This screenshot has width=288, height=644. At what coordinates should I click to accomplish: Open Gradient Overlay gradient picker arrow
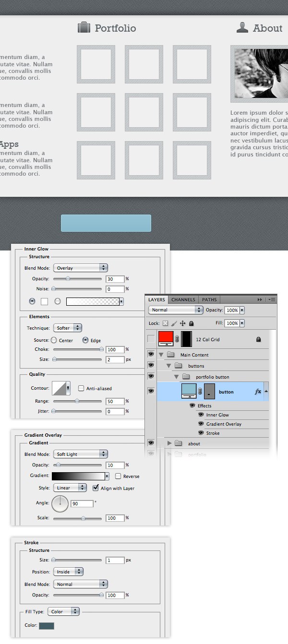coord(107,476)
